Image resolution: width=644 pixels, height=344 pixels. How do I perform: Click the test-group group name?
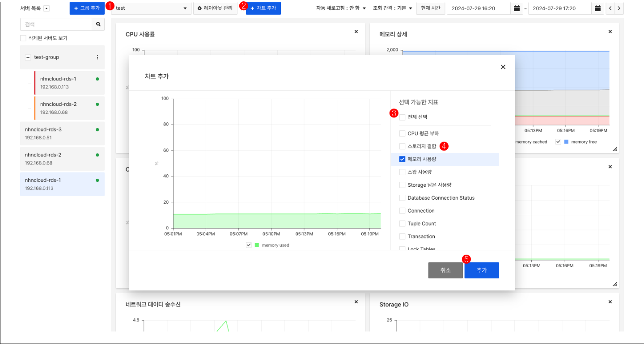pos(47,57)
